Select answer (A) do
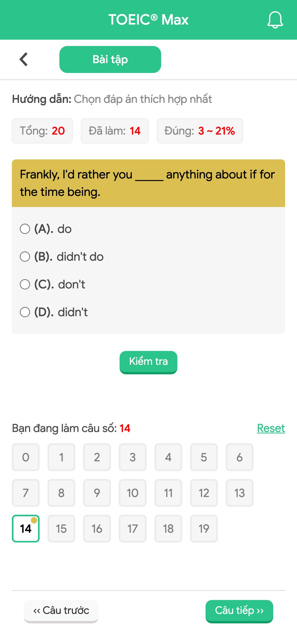The width and height of the screenshot is (297, 644). click(x=46, y=229)
